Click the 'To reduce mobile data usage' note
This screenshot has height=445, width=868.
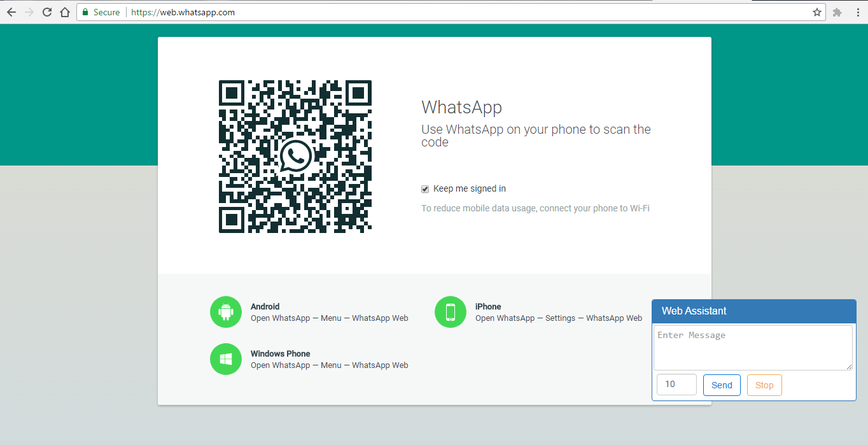point(535,208)
